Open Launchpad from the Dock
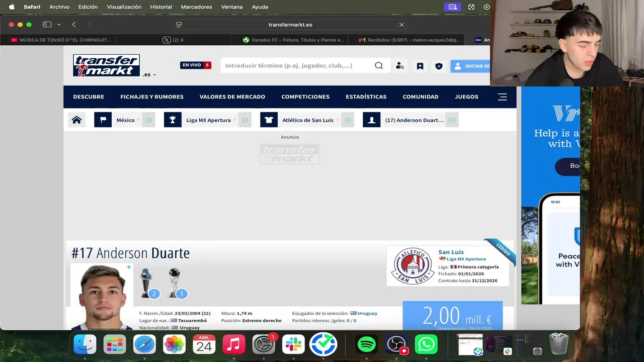 115,344
